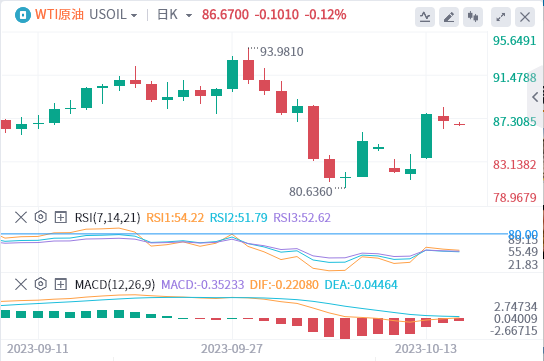This screenshot has width=544, height=361.
Task: Click the WTI crude oil logo icon
Action: [x=23, y=15]
